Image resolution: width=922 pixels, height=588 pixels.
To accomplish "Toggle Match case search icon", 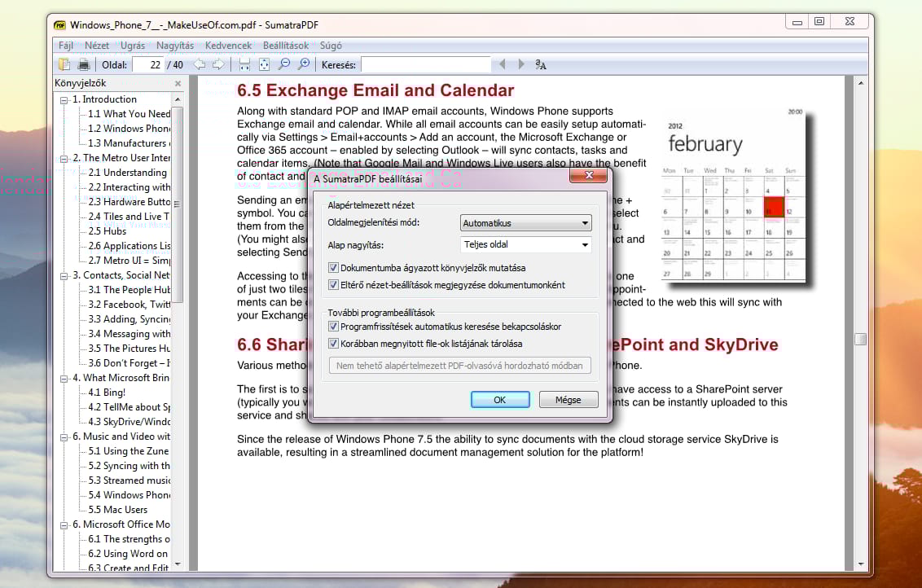I will pos(541,64).
